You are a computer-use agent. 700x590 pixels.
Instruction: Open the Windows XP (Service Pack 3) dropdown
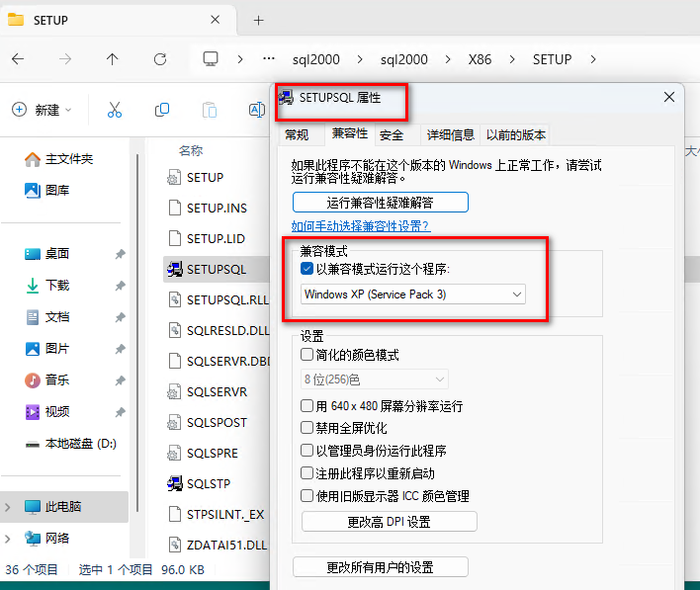[x=413, y=295]
